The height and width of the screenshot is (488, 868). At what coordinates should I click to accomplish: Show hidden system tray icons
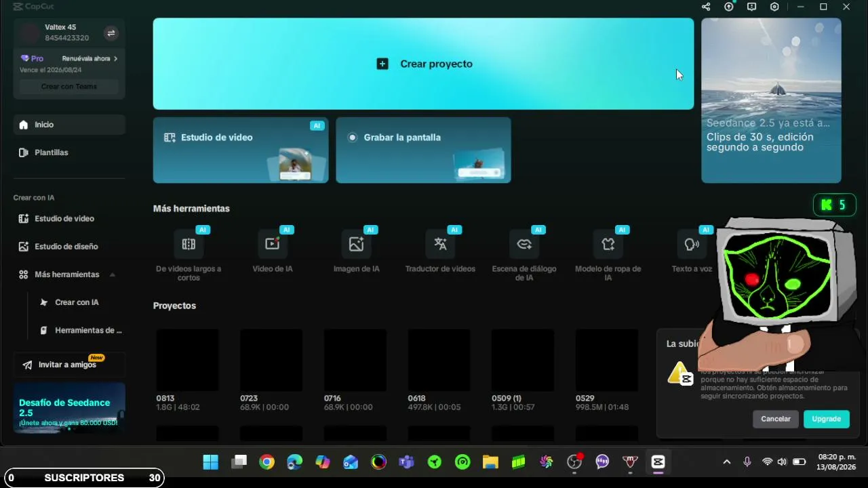tap(727, 462)
